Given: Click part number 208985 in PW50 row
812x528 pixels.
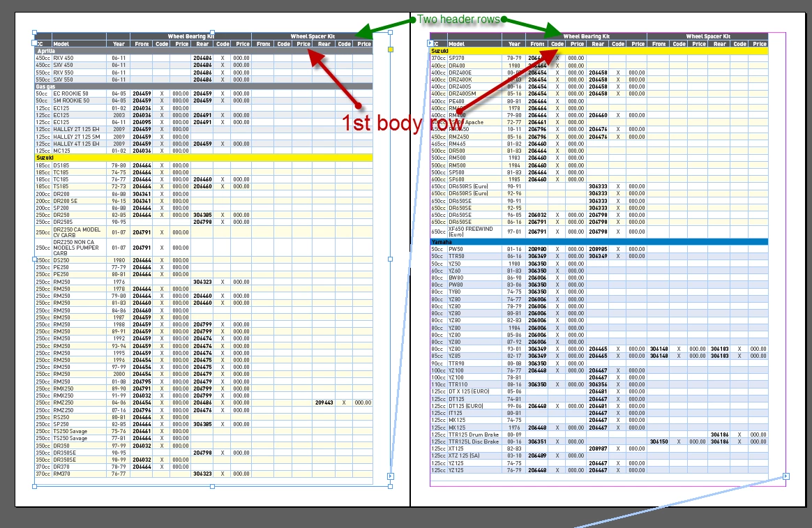Looking at the screenshot, I should 598,249.
